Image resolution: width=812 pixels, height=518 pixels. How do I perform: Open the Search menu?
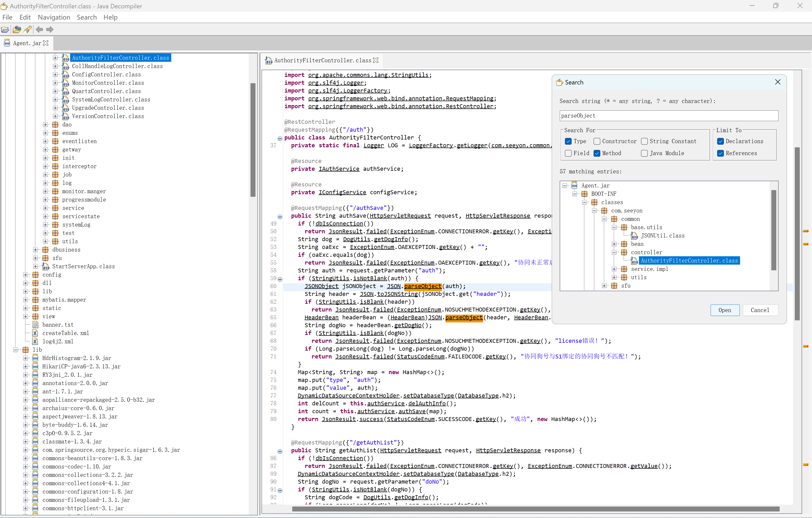[x=87, y=17]
